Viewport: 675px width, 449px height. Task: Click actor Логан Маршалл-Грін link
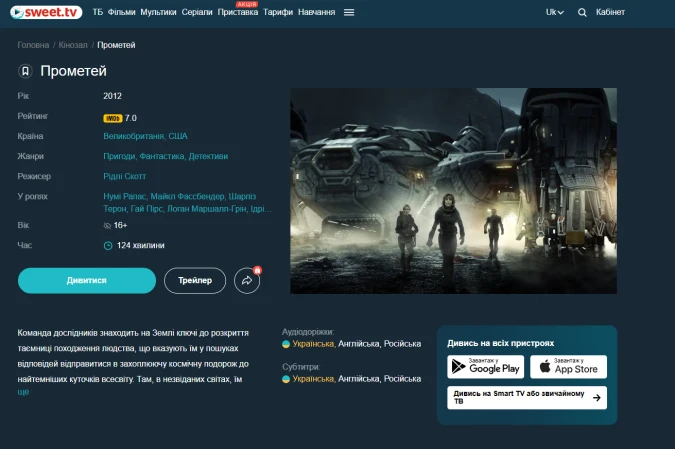pyautogui.click(x=207, y=209)
